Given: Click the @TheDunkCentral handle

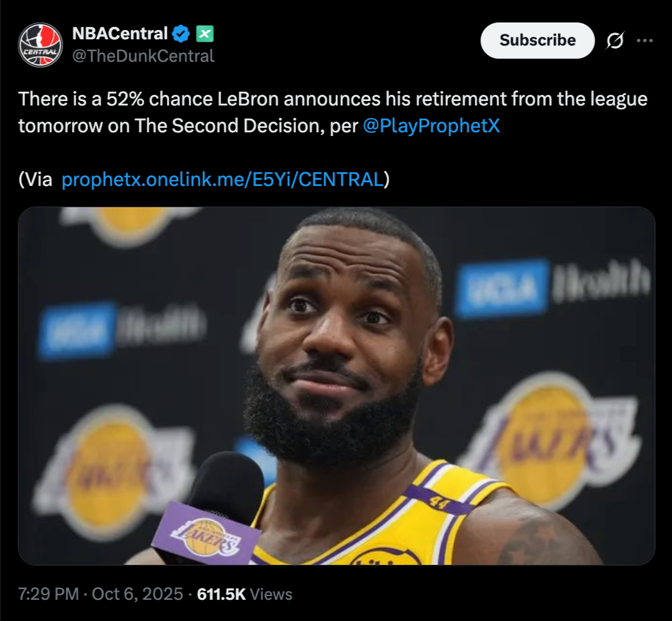Looking at the screenshot, I should pyautogui.click(x=143, y=56).
